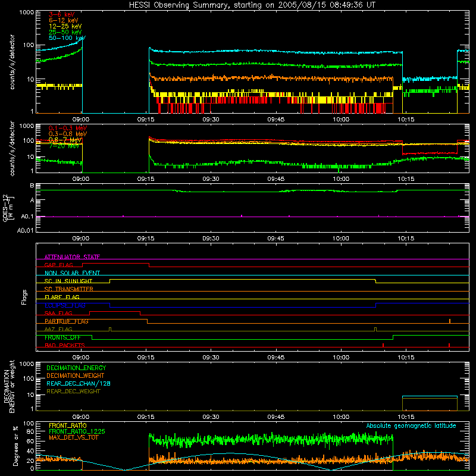Screen dimensions: 476x476
Task: Click the orange 0.3-0.8 MeV legend label
Action: pyautogui.click(x=68, y=134)
